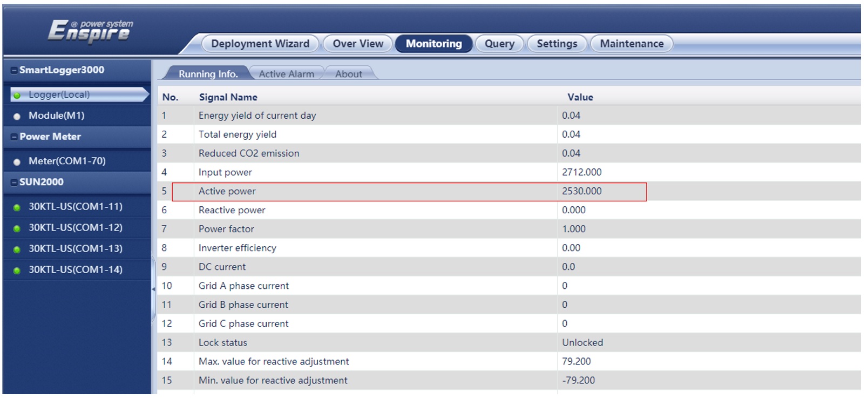
Task: Open the Maintenance tab
Action: 632,44
